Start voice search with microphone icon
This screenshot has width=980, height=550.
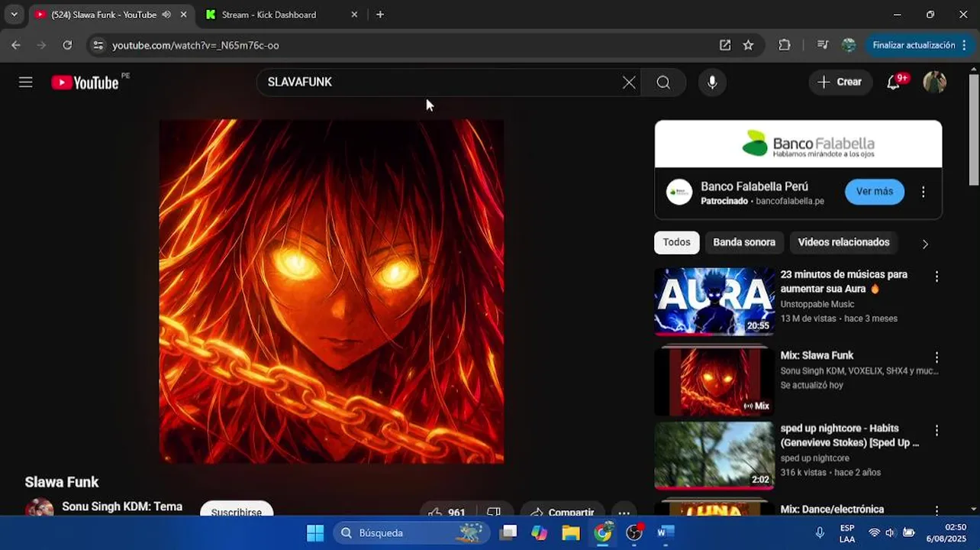click(712, 82)
